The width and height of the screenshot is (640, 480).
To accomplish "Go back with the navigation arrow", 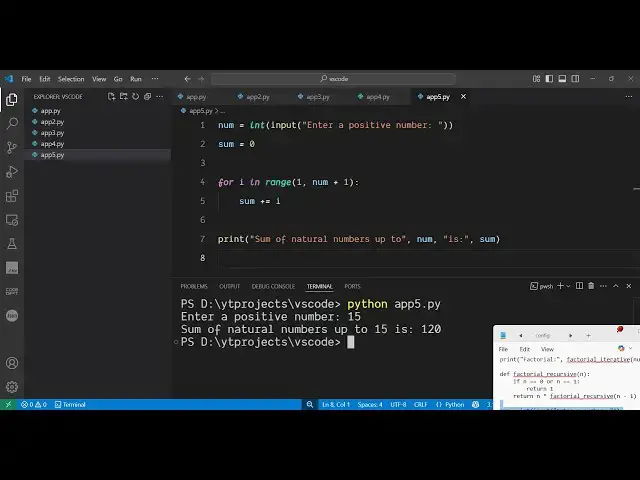I will pos(187,79).
